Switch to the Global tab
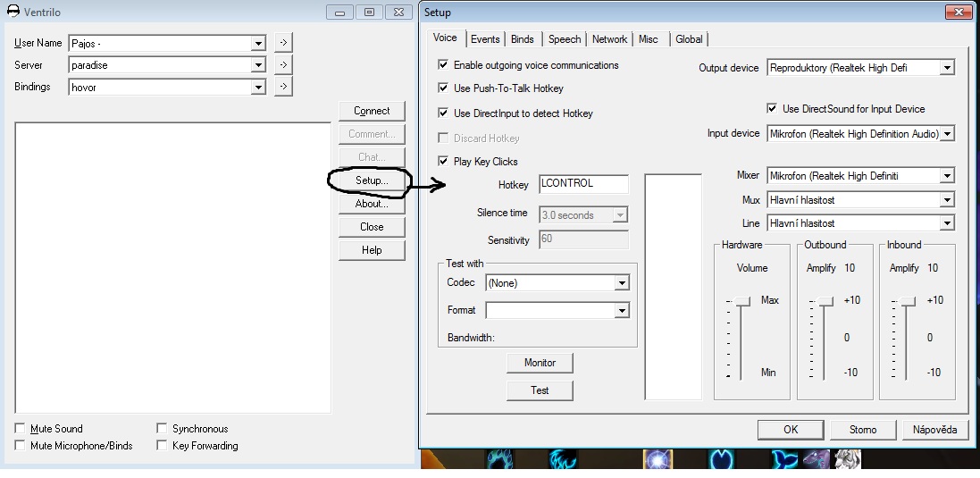Viewport: 980px width, 478px height. click(x=689, y=38)
